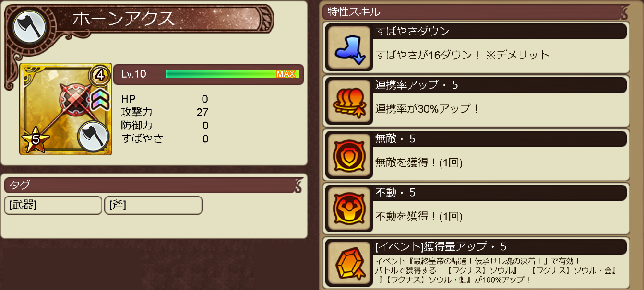Select the 無敵 shield skill icon
Image resolution: width=644 pixels, height=290 pixels.
tap(349, 155)
